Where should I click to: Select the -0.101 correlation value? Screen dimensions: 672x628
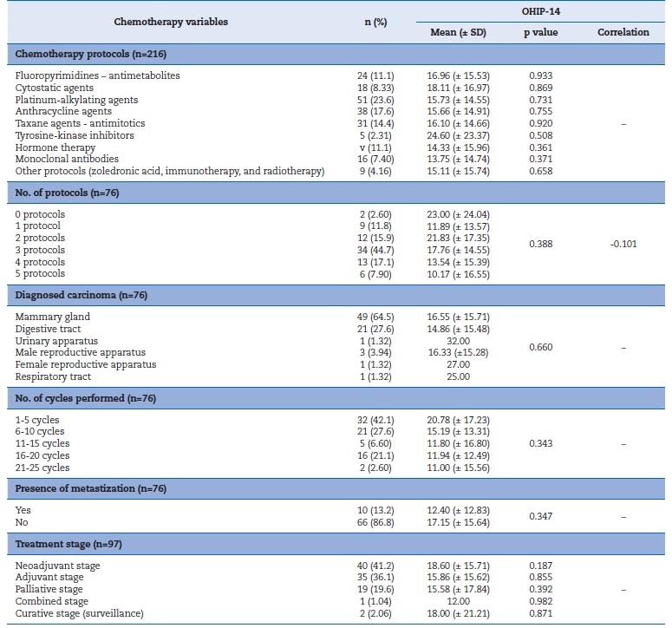pos(623,244)
